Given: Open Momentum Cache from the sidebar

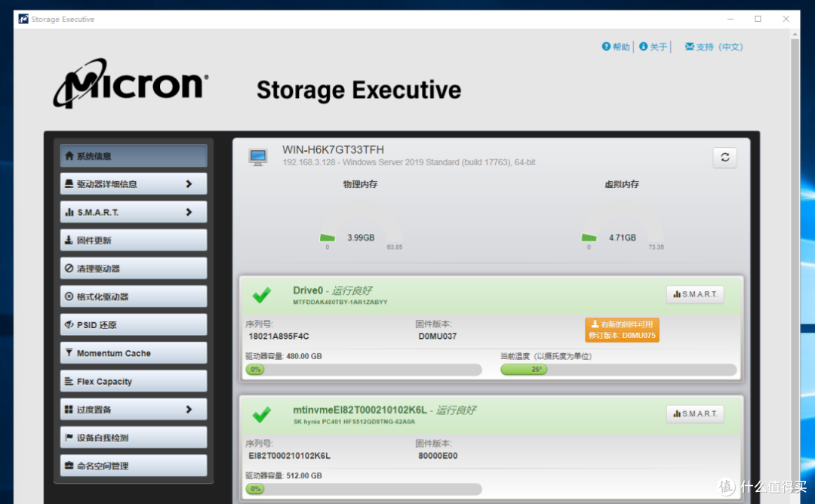Looking at the screenshot, I should 134,353.
